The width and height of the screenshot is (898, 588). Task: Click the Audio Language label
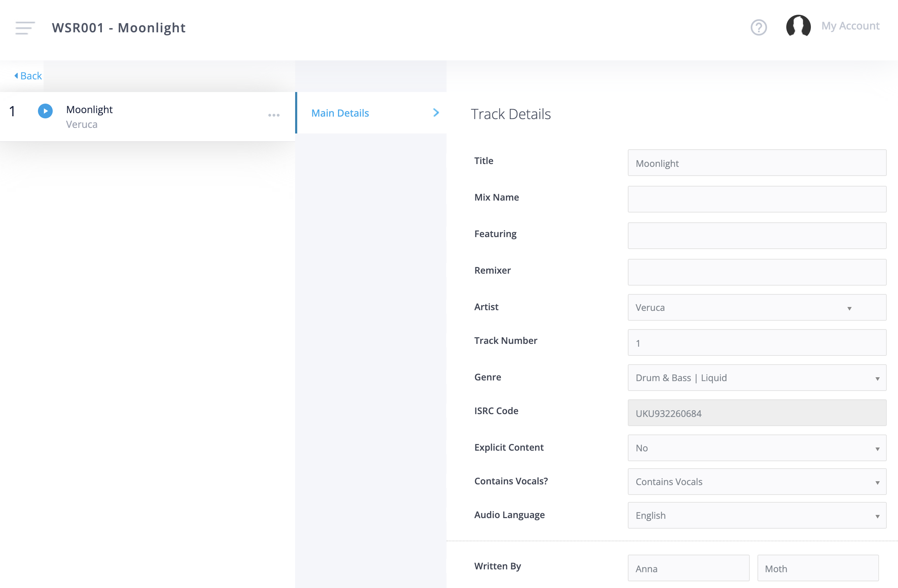click(509, 515)
